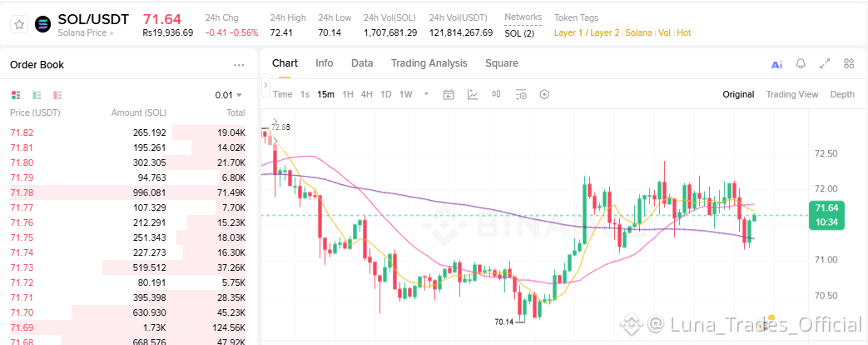Open the multi-chart grid layout icon

pos(849,64)
